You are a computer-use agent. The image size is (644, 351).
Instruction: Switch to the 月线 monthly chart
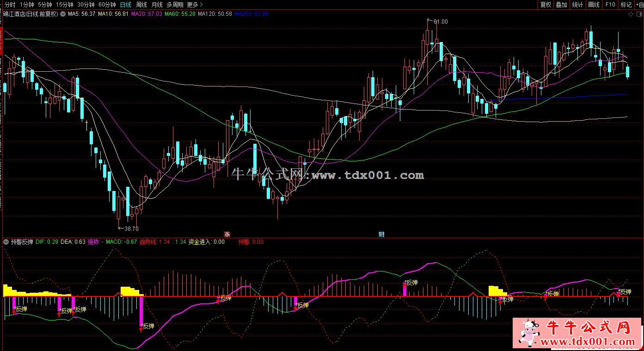[157, 5]
